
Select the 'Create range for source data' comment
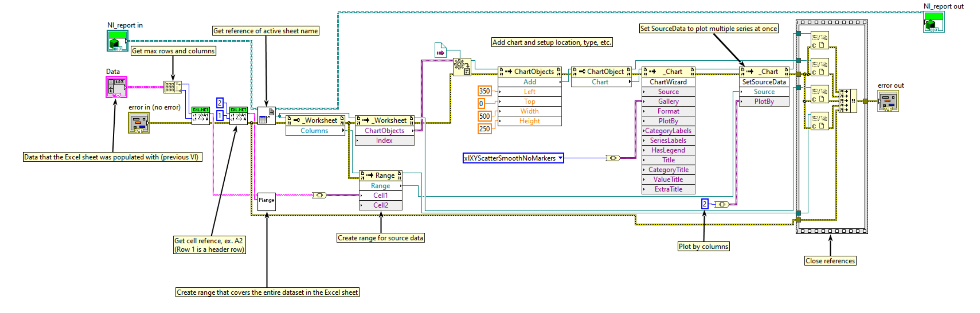pyautogui.click(x=380, y=238)
